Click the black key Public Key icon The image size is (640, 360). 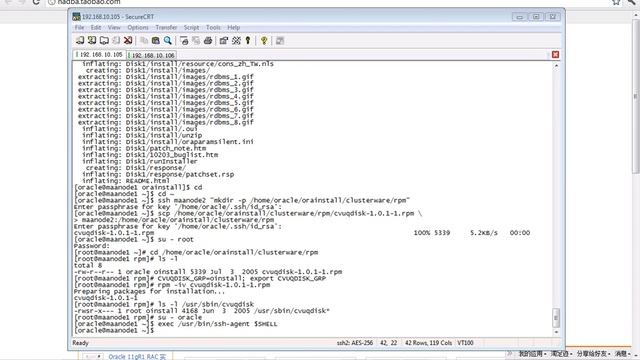click(248, 40)
